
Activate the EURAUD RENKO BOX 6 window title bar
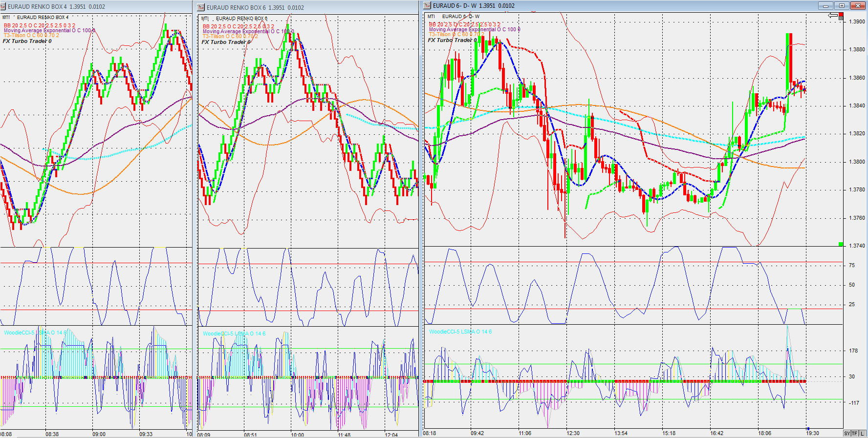(308, 7)
